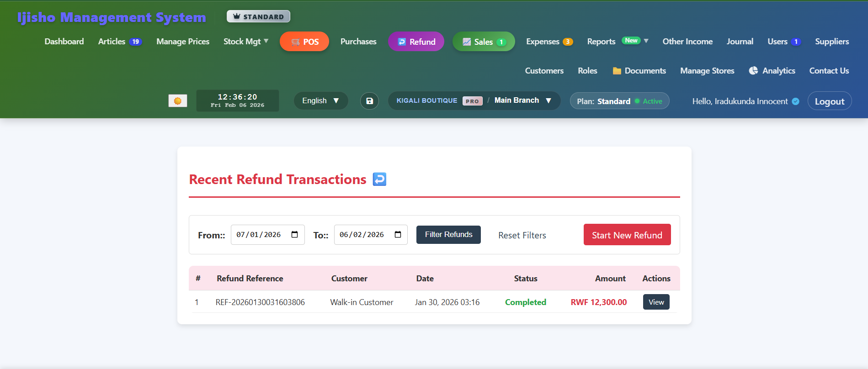Go to the Dashboard menu item
Screen dimensions: 868x369
click(x=64, y=42)
